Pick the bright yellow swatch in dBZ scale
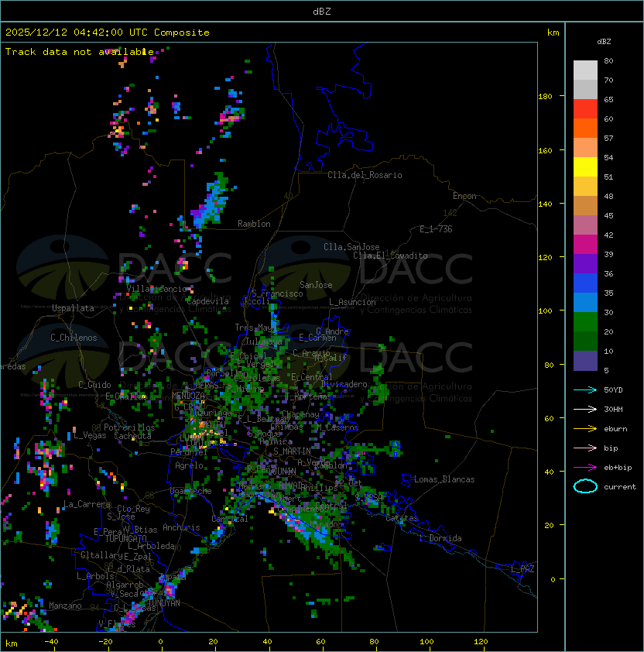 [x=585, y=166]
